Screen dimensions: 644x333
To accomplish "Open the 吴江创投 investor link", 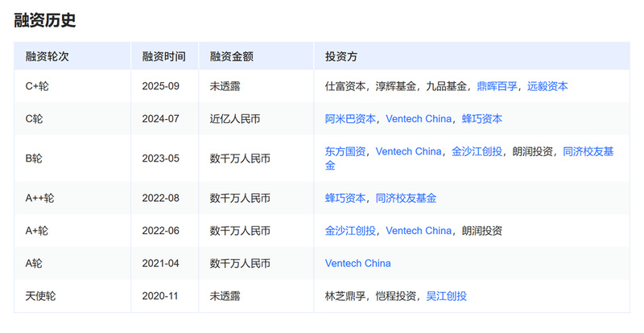I will click(446, 296).
